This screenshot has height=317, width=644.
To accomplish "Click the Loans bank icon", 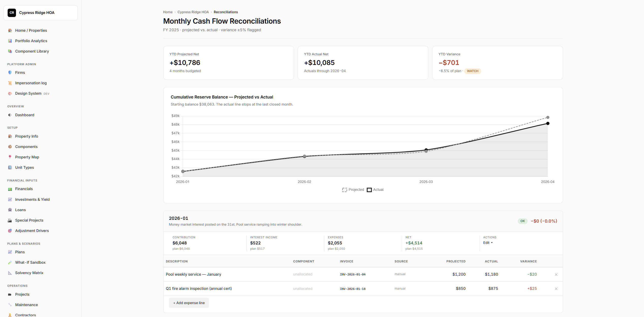I will pyautogui.click(x=10, y=210).
